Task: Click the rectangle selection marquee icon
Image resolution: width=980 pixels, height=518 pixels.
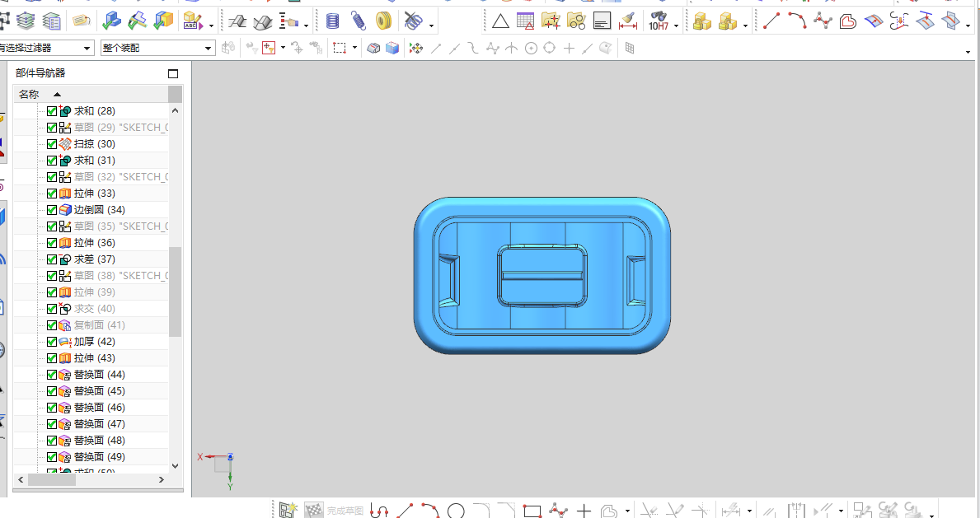Action: click(x=340, y=48)
